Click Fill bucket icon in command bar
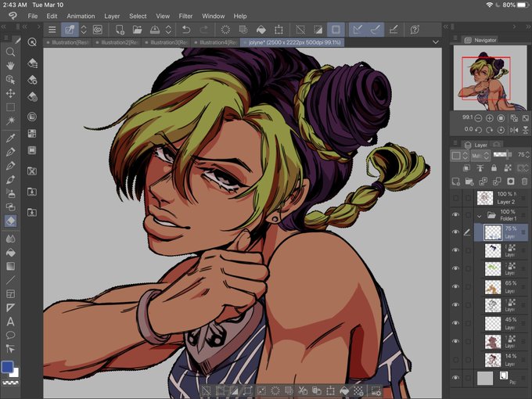This screenshot has width=532, height=399. click(x=261, y=30)
